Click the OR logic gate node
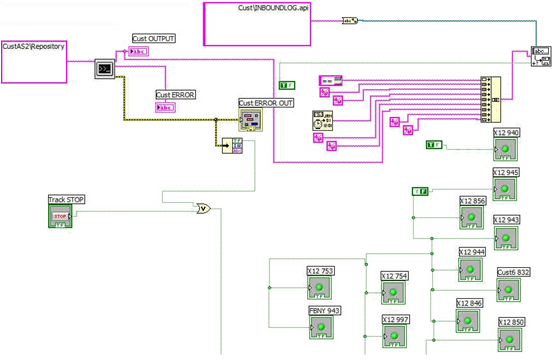This screenshot has height=360, width=560. pos(204,208)
